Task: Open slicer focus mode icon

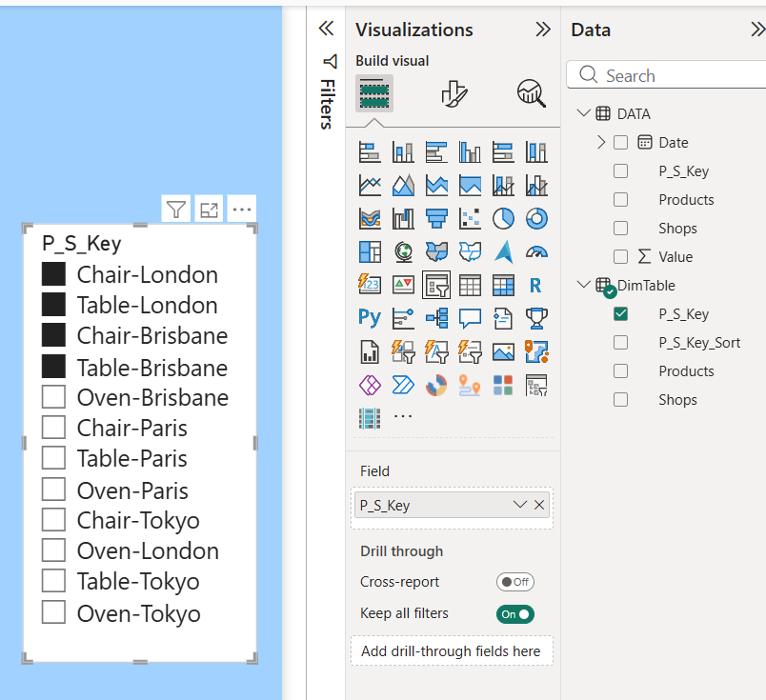Action: (x=209, y=210)
